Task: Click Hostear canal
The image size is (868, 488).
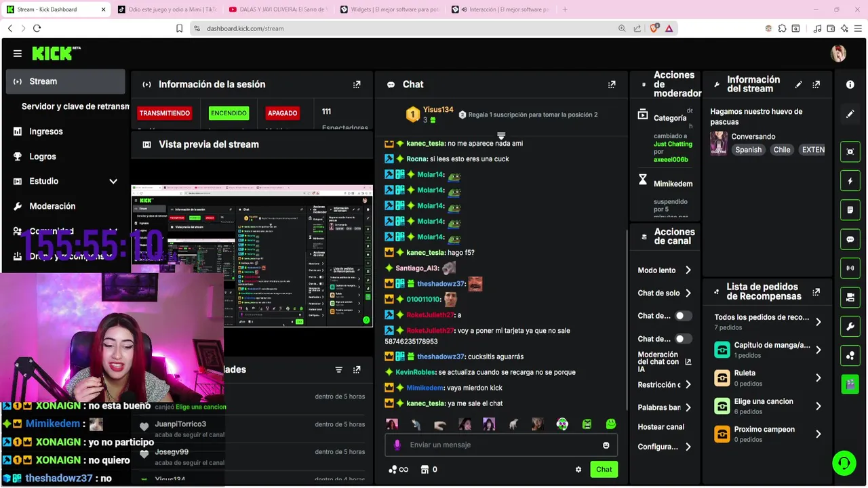Action: click(x=661, y=427)
